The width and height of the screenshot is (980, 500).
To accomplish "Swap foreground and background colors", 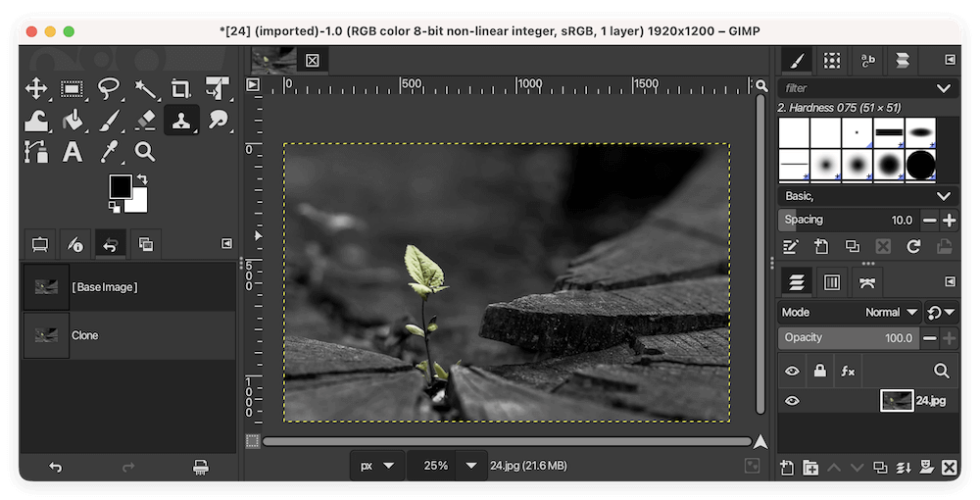I will point(142,179).
